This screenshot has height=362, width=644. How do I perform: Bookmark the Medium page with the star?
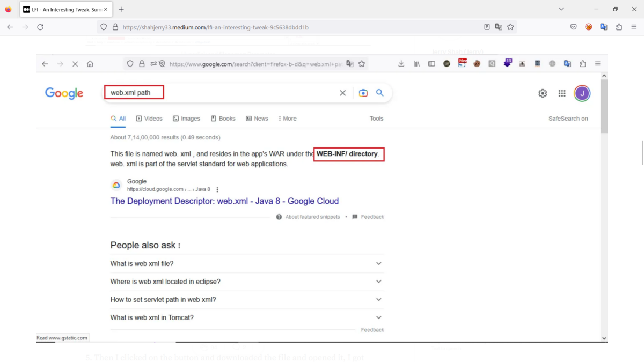pyautogui.click(x=510, y=27)
